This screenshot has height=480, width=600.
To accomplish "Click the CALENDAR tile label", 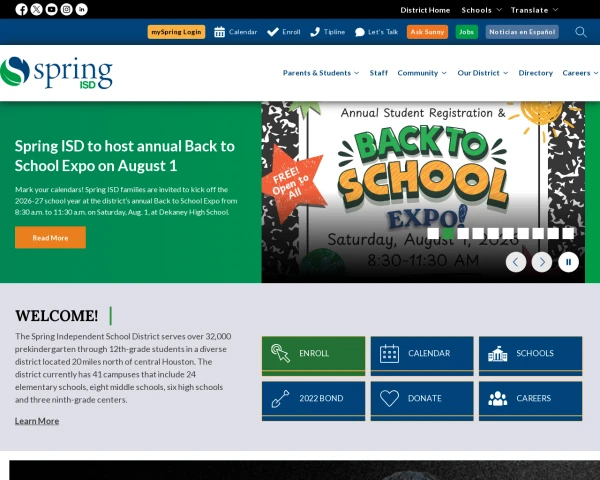I will tap(429, 353).
